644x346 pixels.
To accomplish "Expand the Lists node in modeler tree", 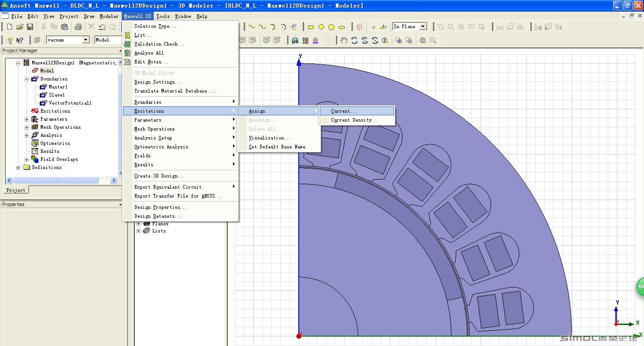I will (139, 231).
